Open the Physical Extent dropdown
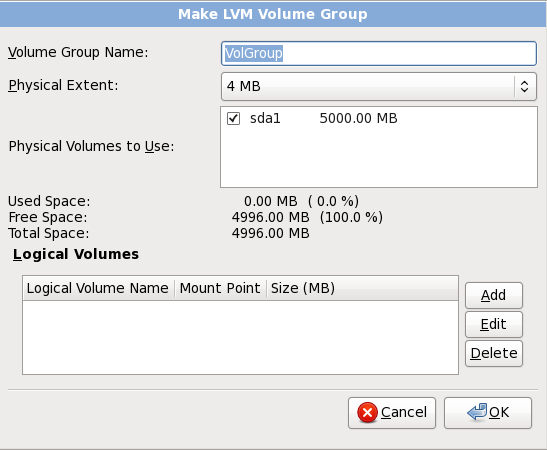Screen dimensions: 547x450 379,86
